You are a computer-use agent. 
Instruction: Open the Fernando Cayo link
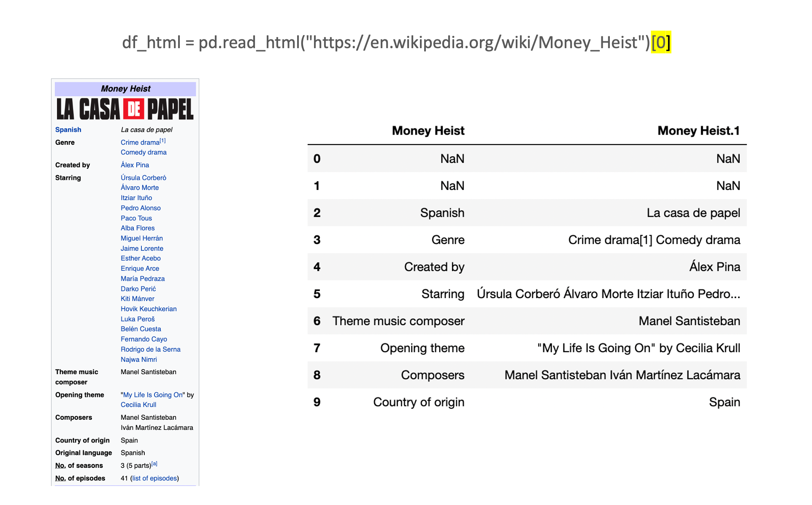(144, 339)
